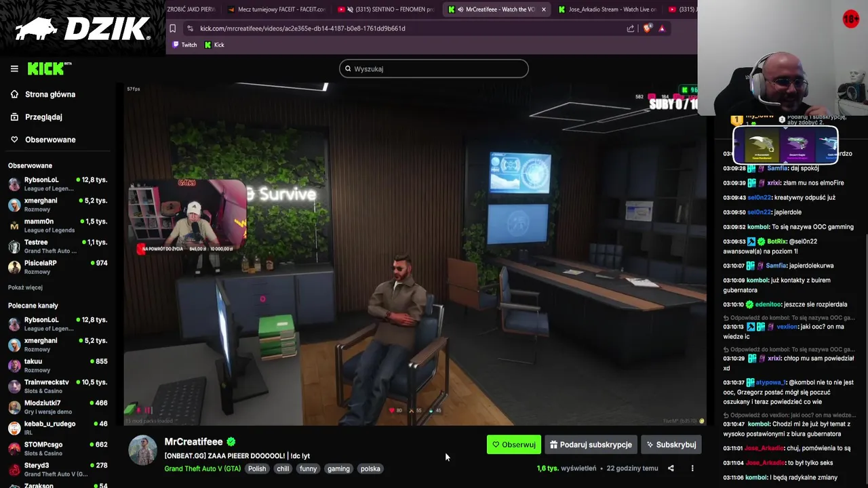The width and height of the screenshot is (868, 488).
Task: Open followed channel RybsonLoL_ under Obserwowane
Action: pyautogui.click(x=57, y=184)
